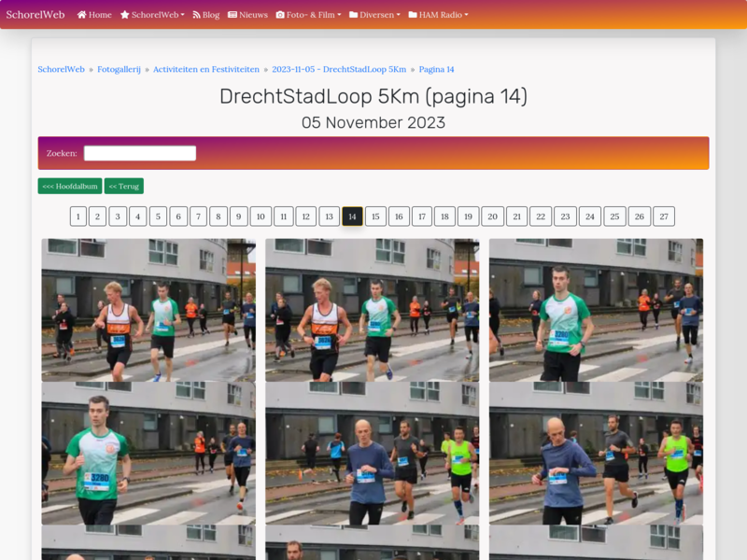Image resolution: width=747 pixels, height=560 pixels.
Task: Expand the HAM Radio dropdown caret
Action: (466, 15)
